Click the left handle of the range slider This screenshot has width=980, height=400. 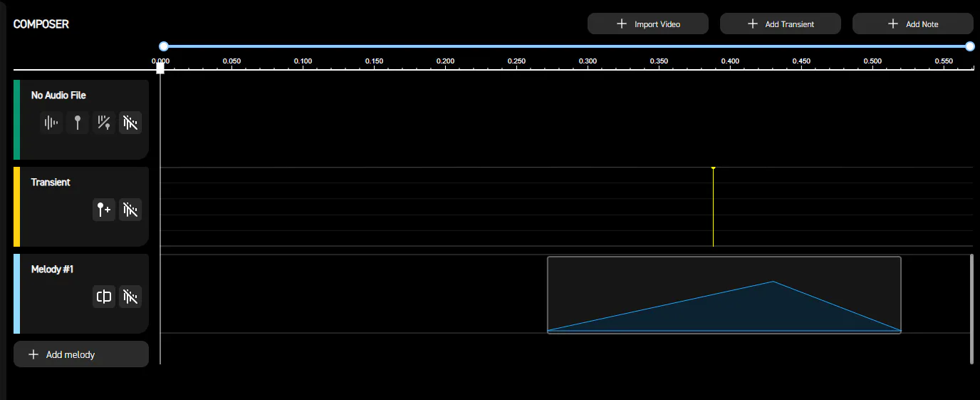point(164,46)
